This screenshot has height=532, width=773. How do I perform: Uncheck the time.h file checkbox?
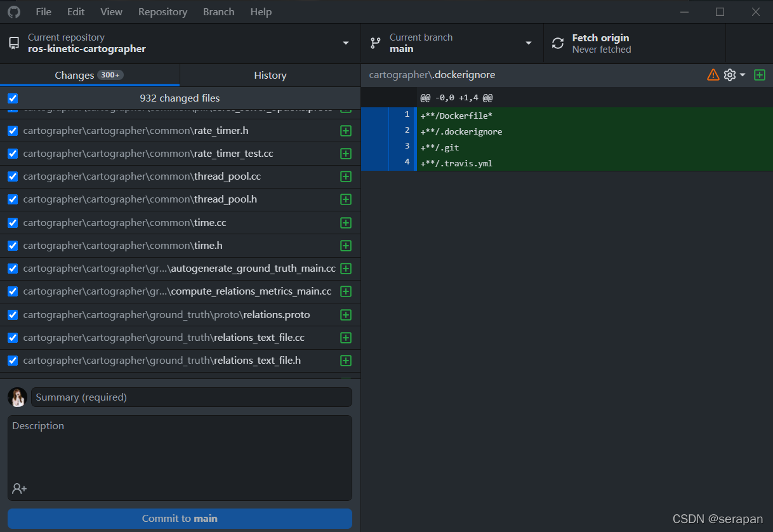pyautogui.click(x=13, y=246)
